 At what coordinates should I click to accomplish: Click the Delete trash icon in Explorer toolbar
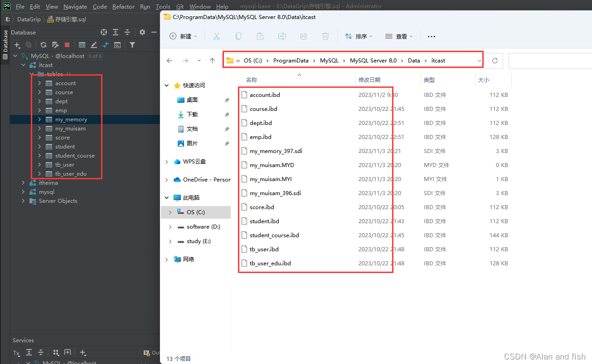(x=325, y=36)
